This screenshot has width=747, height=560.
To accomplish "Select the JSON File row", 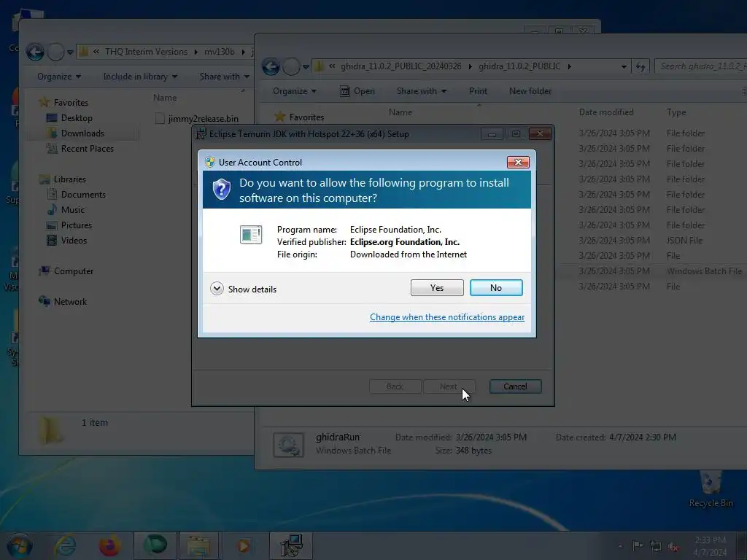I will (651, 241).
